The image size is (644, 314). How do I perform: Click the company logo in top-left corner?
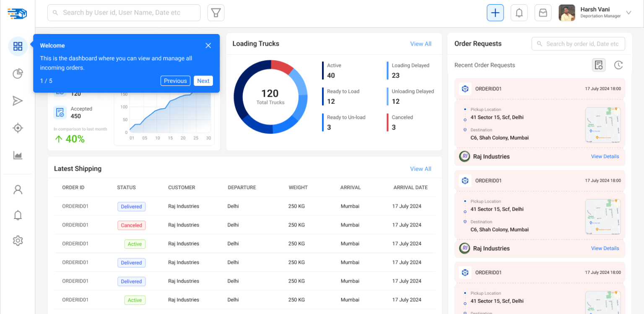[17, 13]
